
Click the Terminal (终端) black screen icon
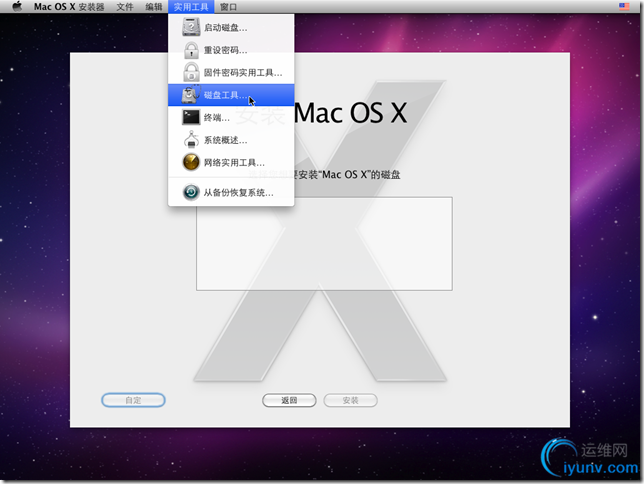(x=191, y=117)
